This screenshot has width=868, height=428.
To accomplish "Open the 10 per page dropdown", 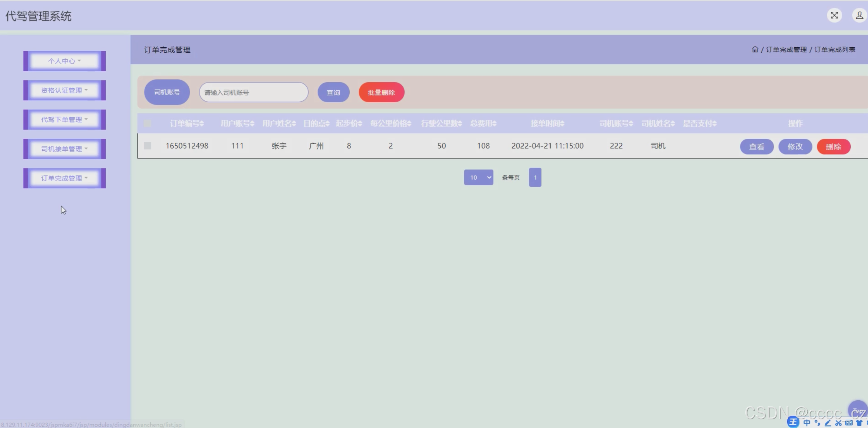I will [x=478, y=177].
